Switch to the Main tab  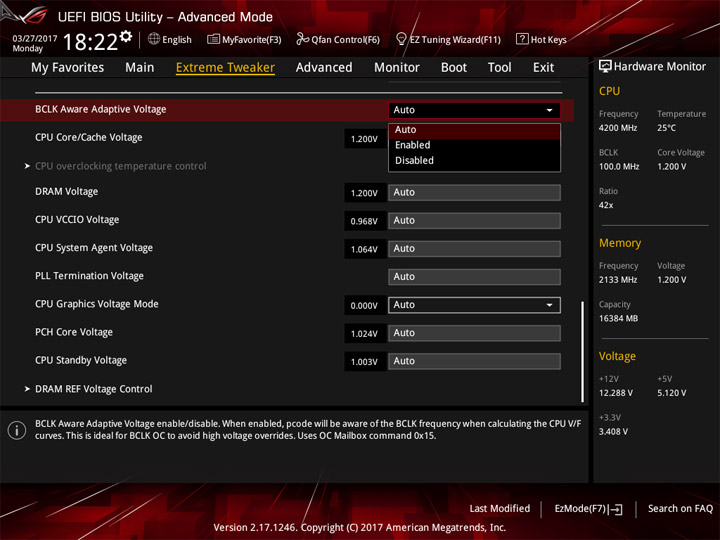[140, 68]
